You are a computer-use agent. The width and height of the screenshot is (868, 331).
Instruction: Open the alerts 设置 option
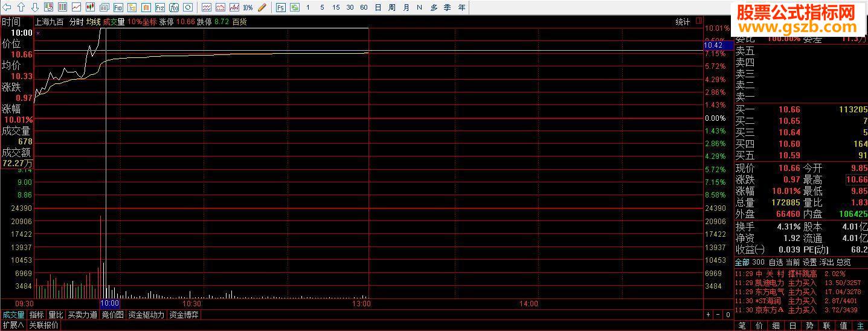[809, 262]
